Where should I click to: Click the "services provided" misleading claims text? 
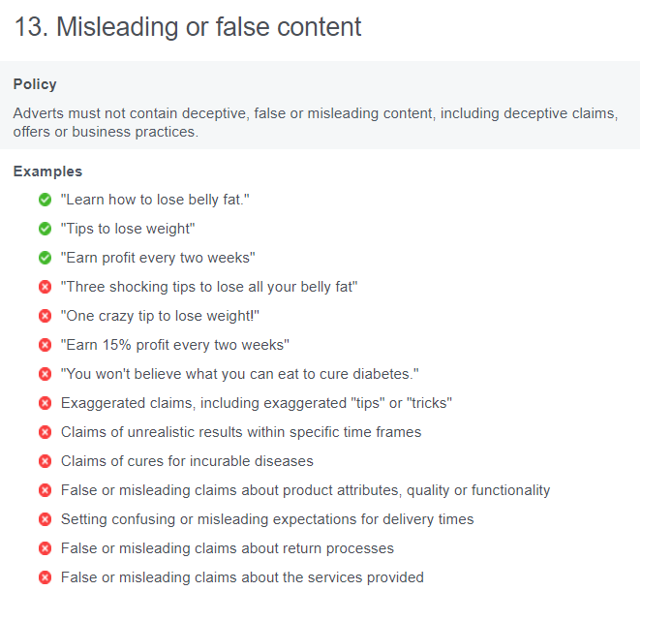[x=242, y=577]
